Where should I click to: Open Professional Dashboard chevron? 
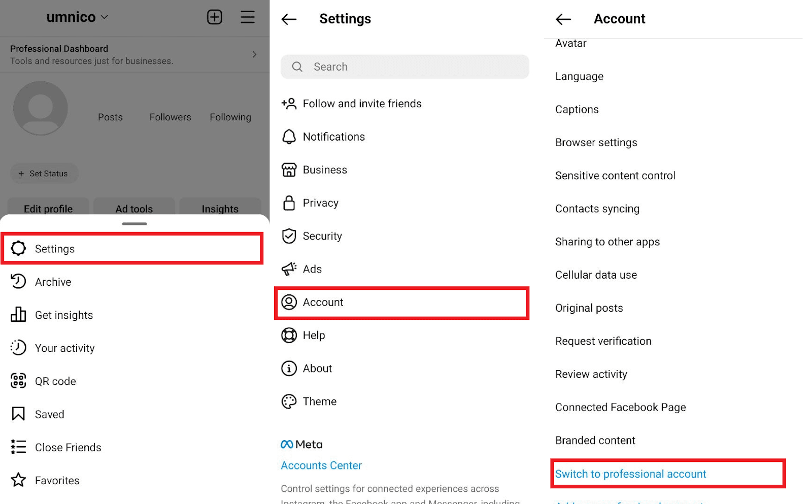coord(254,54)
